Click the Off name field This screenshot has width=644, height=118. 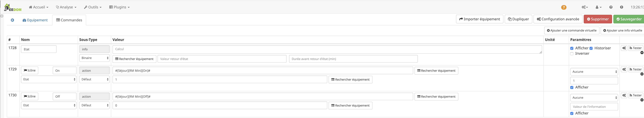click(x=64, y=96)
